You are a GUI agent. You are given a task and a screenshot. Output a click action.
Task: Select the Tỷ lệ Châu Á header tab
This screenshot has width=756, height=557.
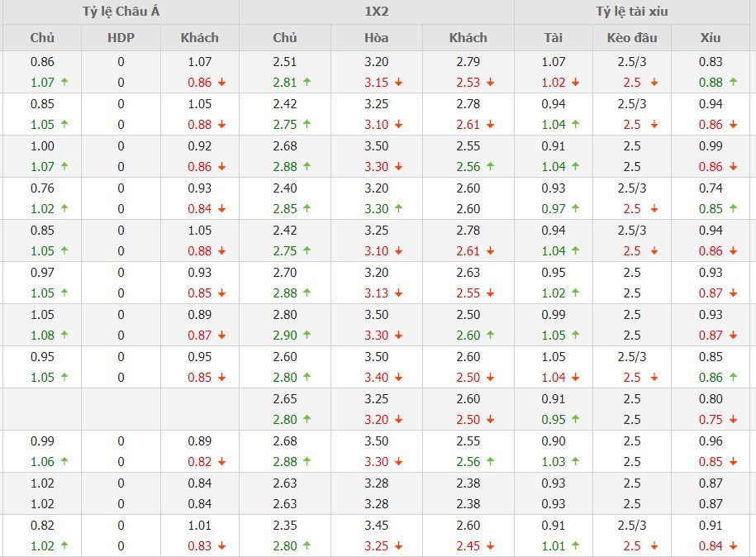click(x=121, y=12)
